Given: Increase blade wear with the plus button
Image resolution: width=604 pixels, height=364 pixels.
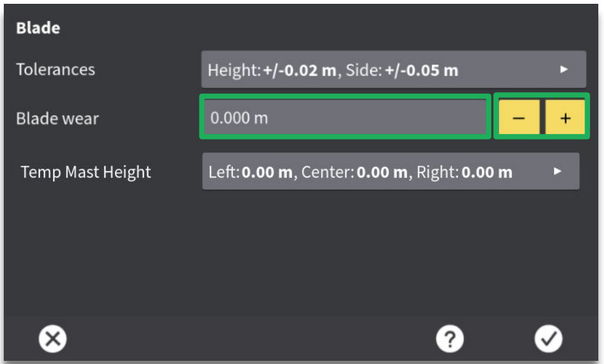Looking at the screenshot, I should (565, 118).
